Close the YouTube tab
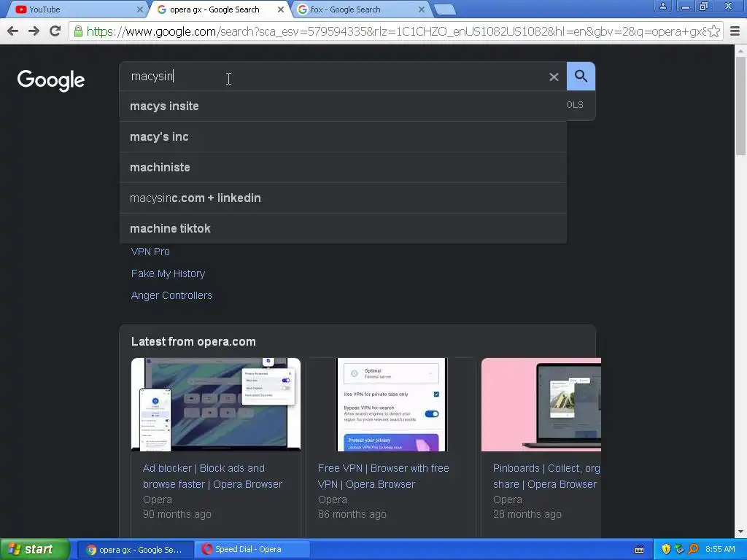The height and width of the screenshot is (560, 747). [139, 9]
